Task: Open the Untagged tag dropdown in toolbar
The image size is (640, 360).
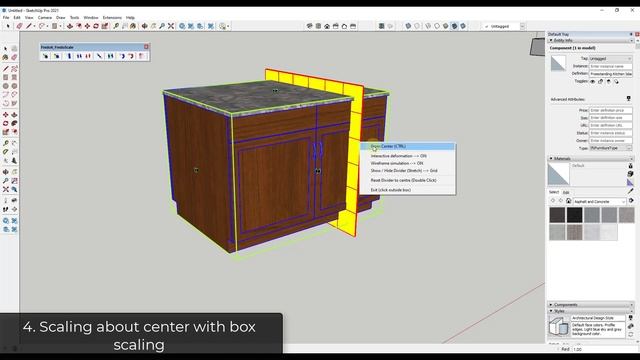Action: pyautogui.click(x=522, y=26)
